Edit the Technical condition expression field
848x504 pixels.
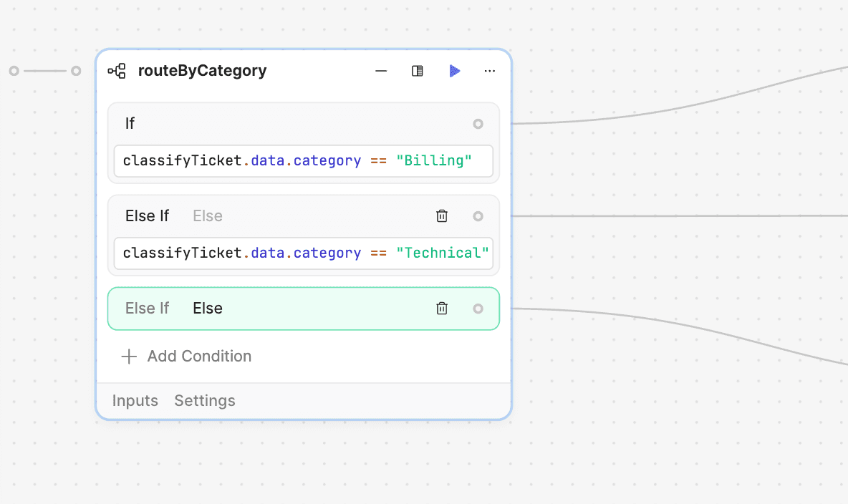pos(304,253)
